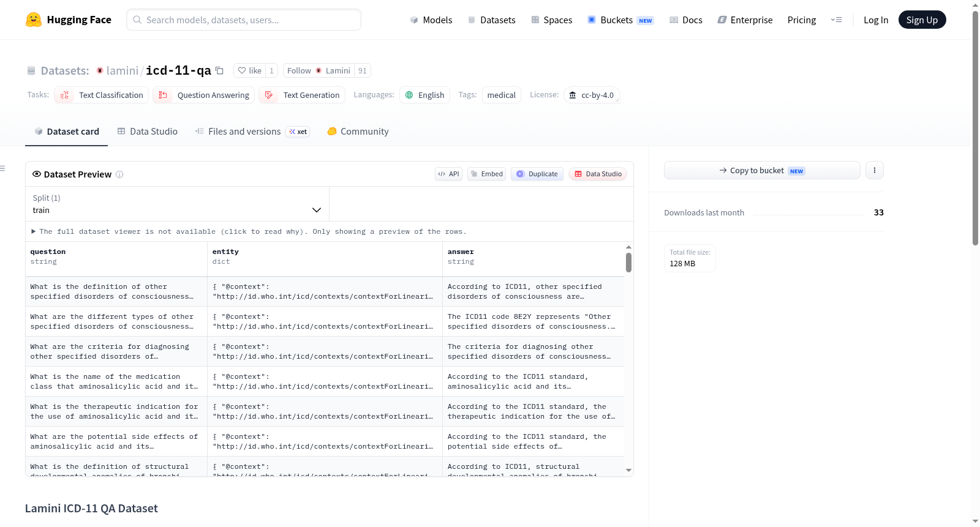The image size is (980, 527).
Task: Click the Embed button
Action: [x=487, y=174]
